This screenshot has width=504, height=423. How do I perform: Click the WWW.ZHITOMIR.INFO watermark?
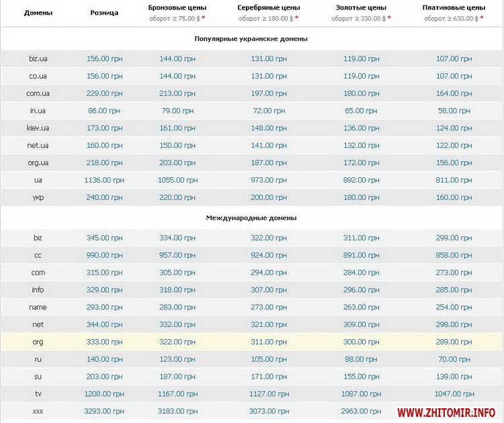pos(446,411)
